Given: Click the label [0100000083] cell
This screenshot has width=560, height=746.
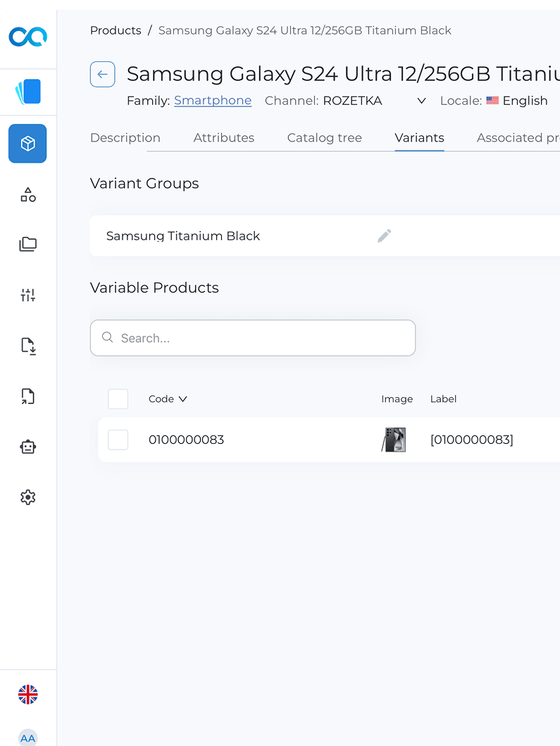Looking at the screenshot, I should tap(471, 440).
